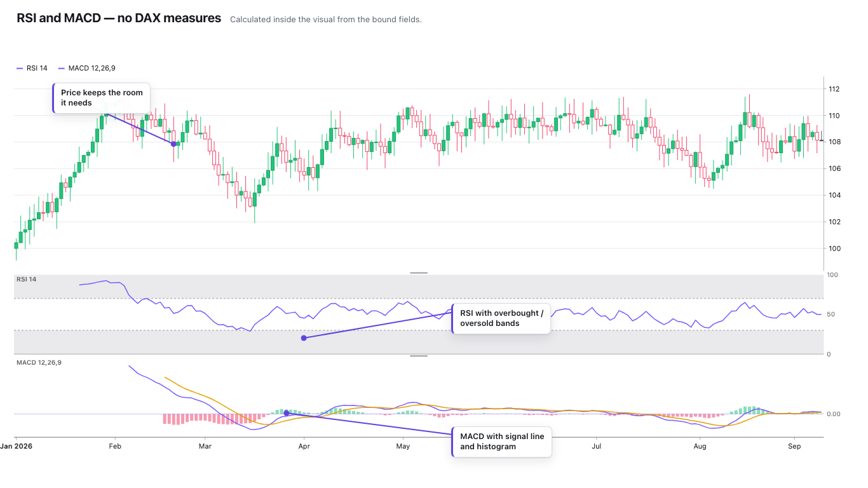
Task: Click the 100 price axis label on the candlestick pane
Action: pos(834,248)
